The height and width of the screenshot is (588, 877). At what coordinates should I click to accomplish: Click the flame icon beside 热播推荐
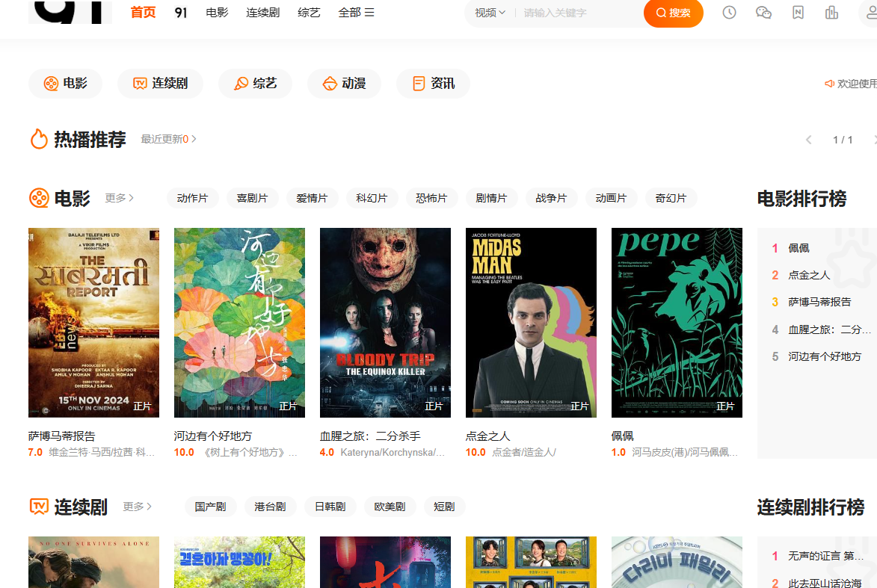pyautogui.click(x=39, y=139)
